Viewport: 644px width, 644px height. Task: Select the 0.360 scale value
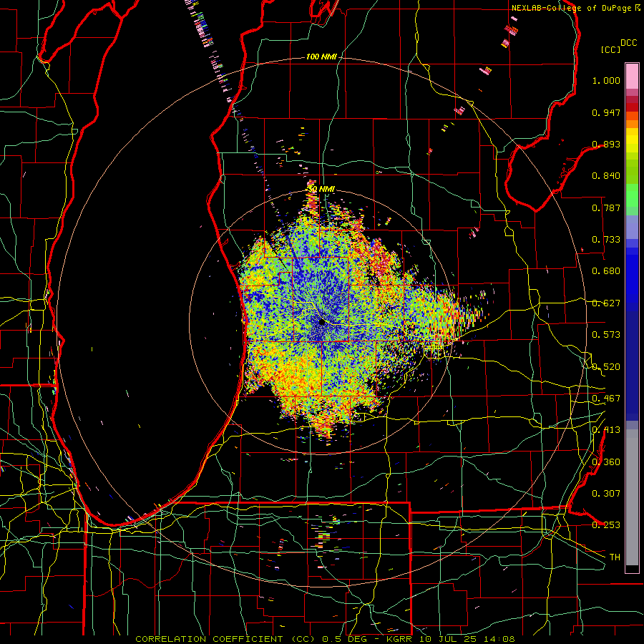point(606,462)
